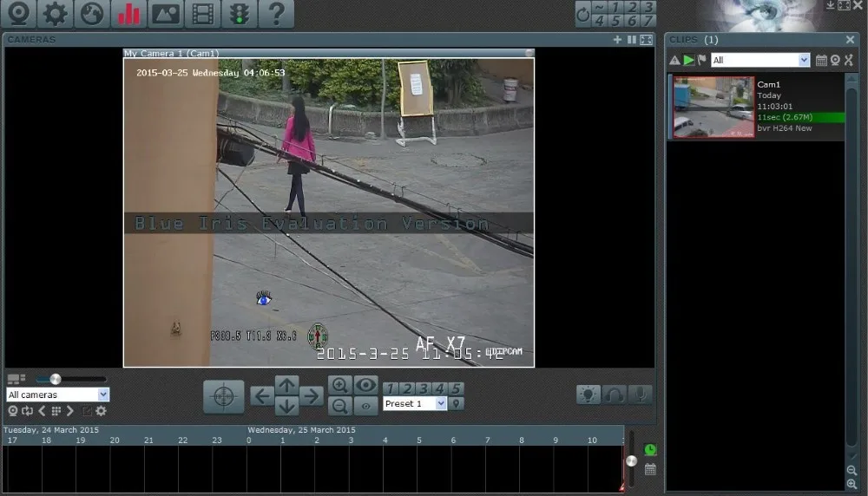
Task: Click the live camera video feed
Action: pyautogui.click(x=329, y=212)
